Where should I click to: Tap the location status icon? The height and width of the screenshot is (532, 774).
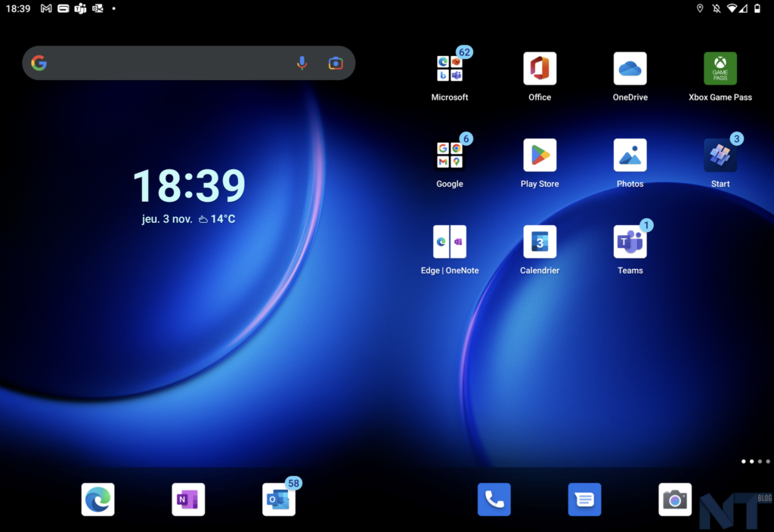coord(699,8)
